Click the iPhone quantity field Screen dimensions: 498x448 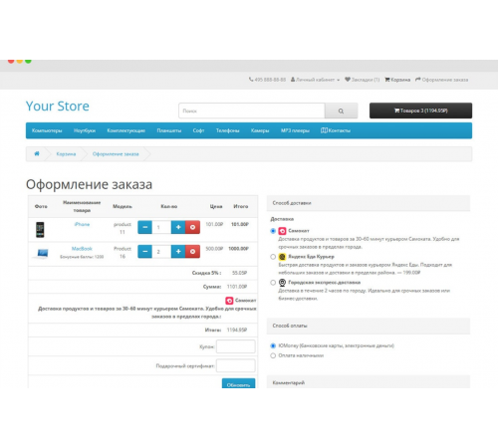pos(161,227)
